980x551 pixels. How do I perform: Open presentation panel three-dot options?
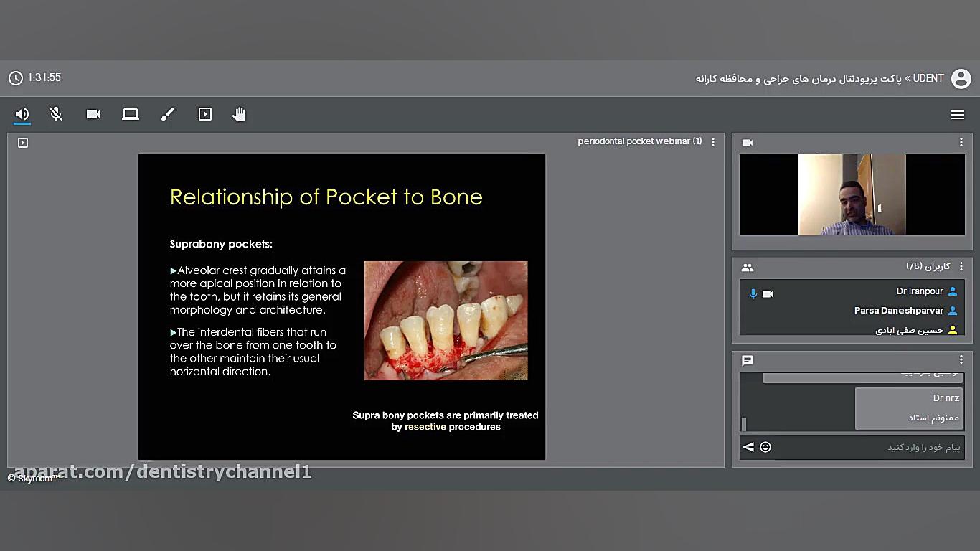712,142
